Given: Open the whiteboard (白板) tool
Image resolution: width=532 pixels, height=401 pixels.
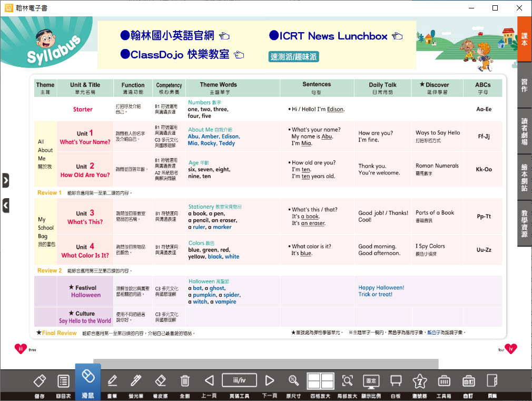Looking at the screenshot, I should tap(396, 382).
